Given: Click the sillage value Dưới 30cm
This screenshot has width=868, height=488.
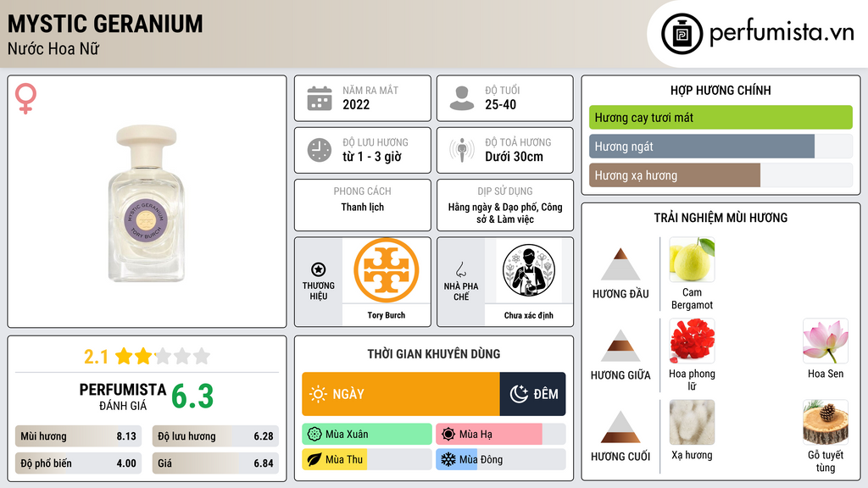Looking at the screenshot, I should (x=515, y=157).
